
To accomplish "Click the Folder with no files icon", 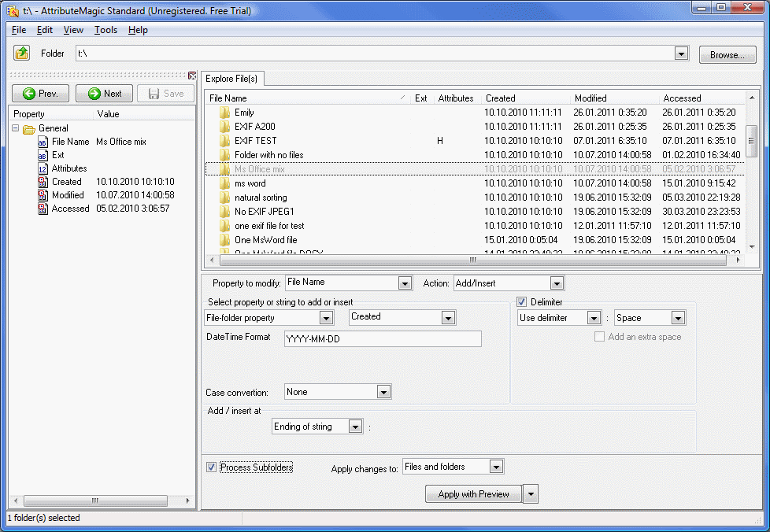I will click(x=225, y=155).
